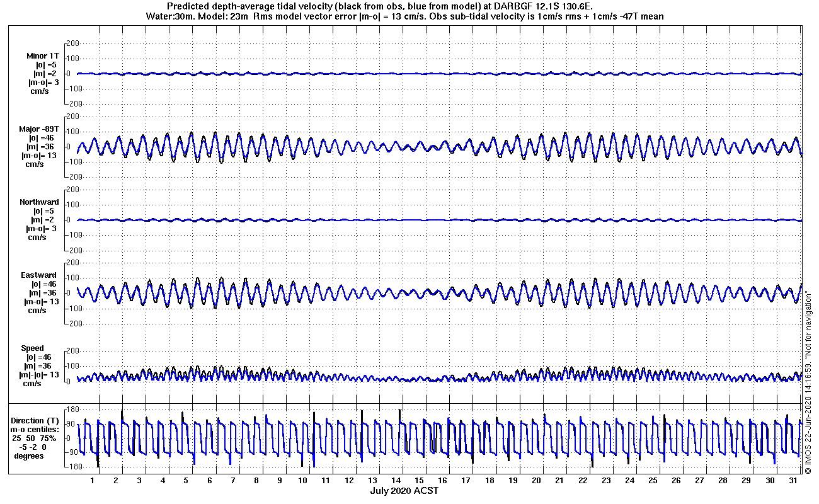Click the 'degrees' unit label
Viewport: 819px width, 504px height.
(x=29, y=455)
